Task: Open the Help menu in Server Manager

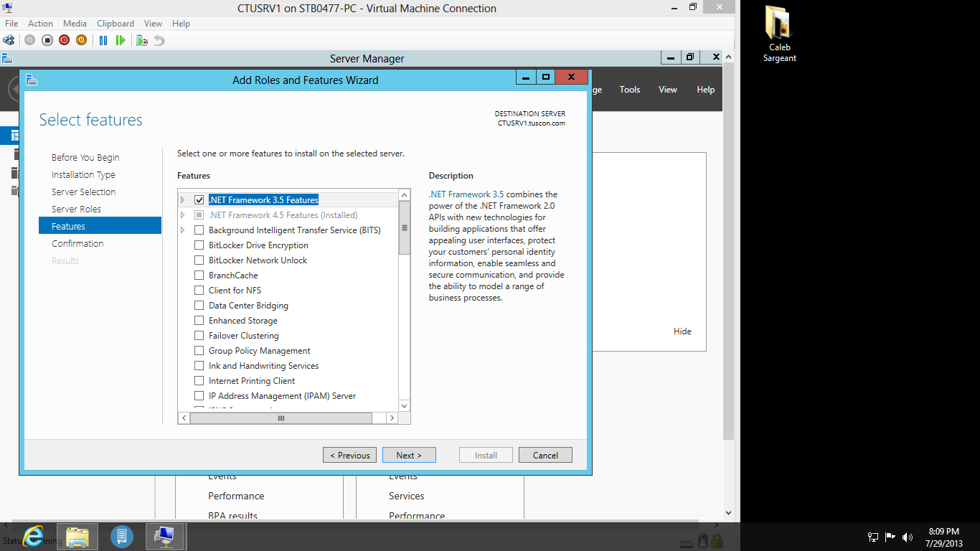Action: [x=706, y=90]
